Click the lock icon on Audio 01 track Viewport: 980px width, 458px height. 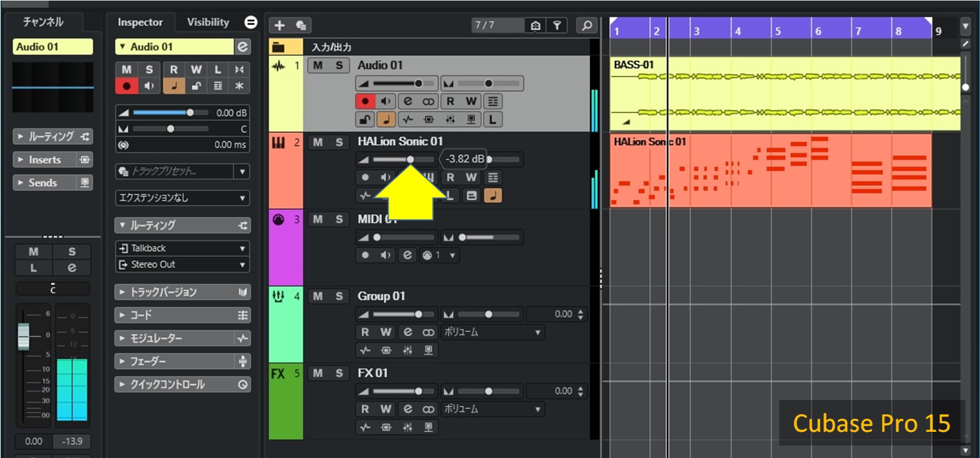[x=365, y=120]
